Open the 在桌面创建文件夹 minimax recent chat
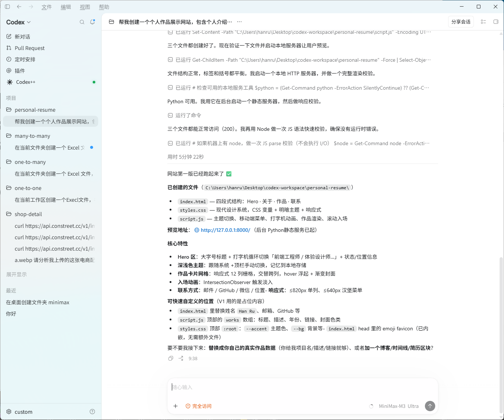The width and height of the screenshot is (504, 420). click(x=50, y=302)
